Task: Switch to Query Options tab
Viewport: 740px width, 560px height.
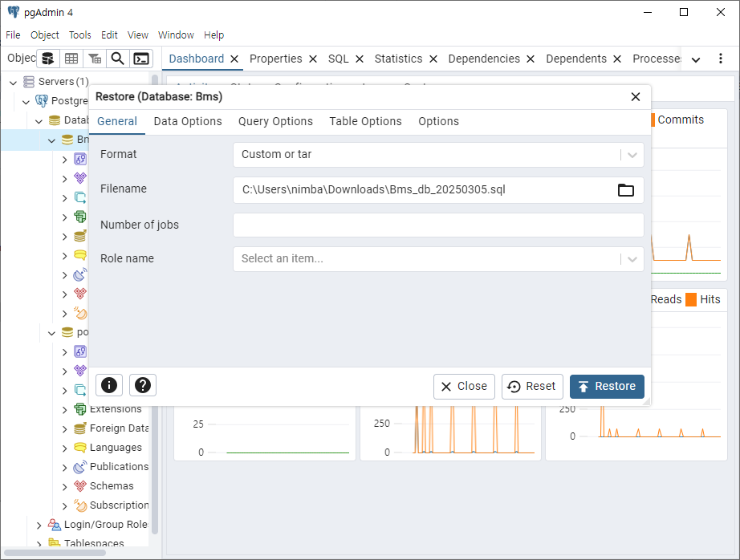Action: click(275, 121)
